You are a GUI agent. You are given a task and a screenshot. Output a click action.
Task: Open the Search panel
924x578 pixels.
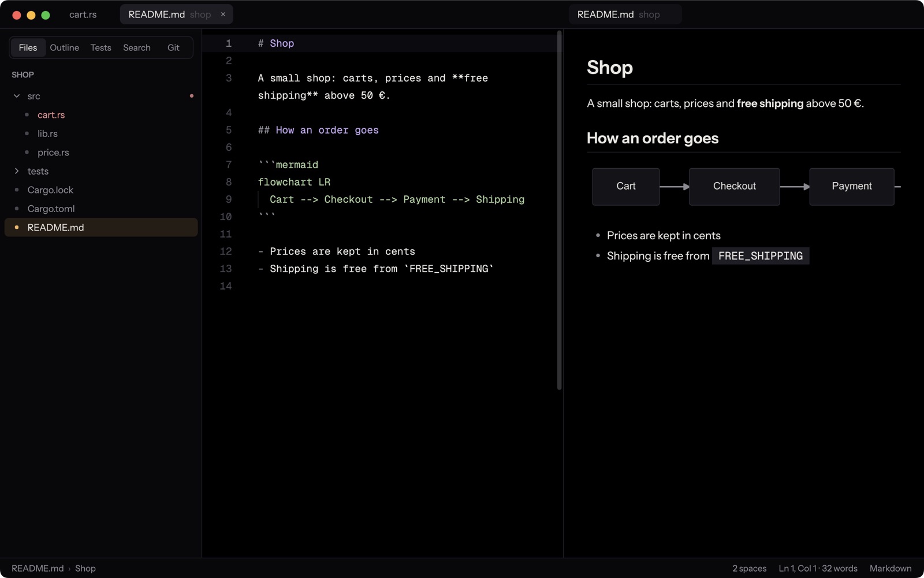pyautogui.click(x=137, y=47)
